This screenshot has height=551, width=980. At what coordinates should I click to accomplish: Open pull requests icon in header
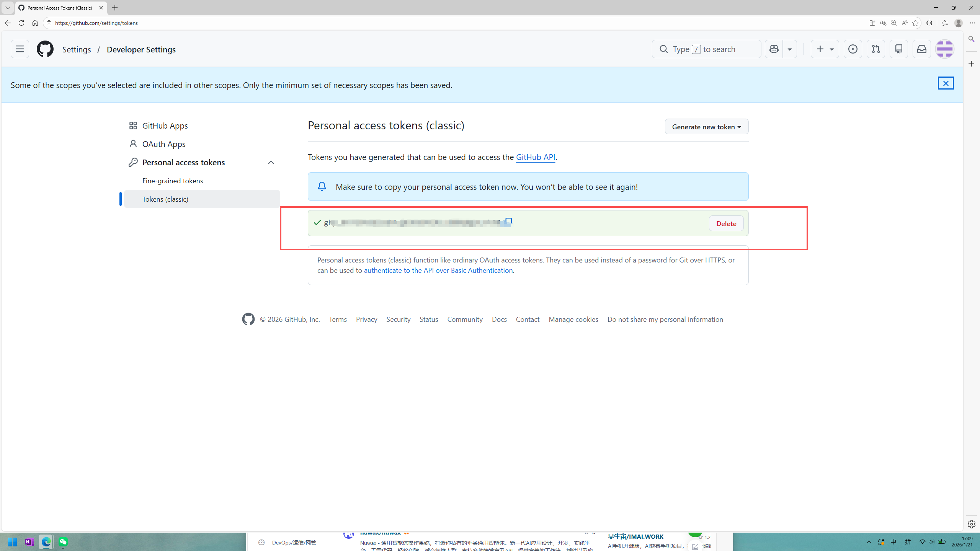point(875,49)
